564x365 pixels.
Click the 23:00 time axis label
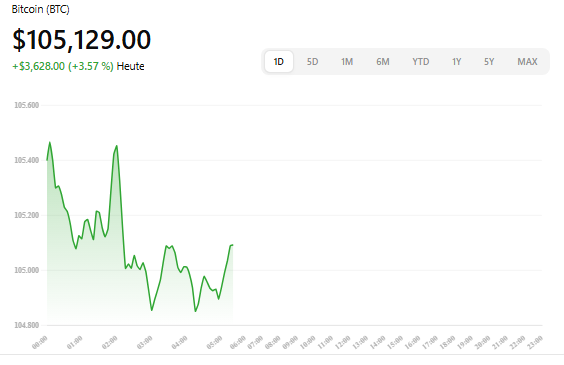pyautogui.click(x=535, y=342)
